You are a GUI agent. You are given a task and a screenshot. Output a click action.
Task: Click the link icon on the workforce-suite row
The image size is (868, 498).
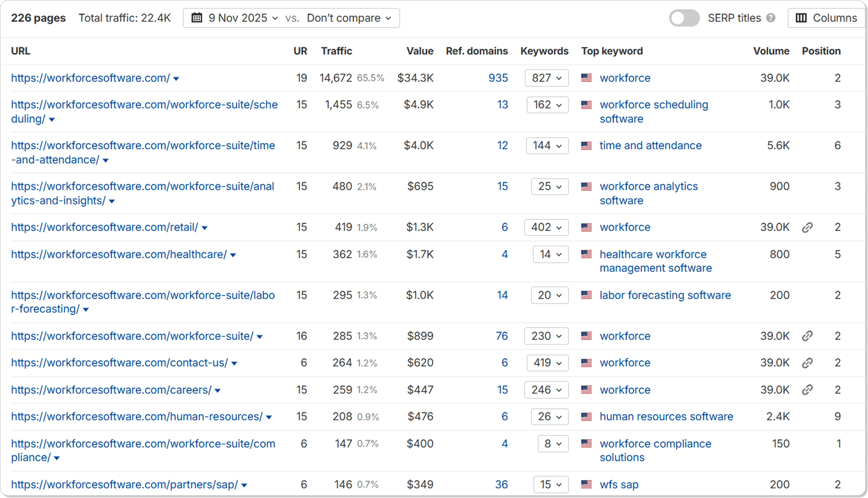808,336
